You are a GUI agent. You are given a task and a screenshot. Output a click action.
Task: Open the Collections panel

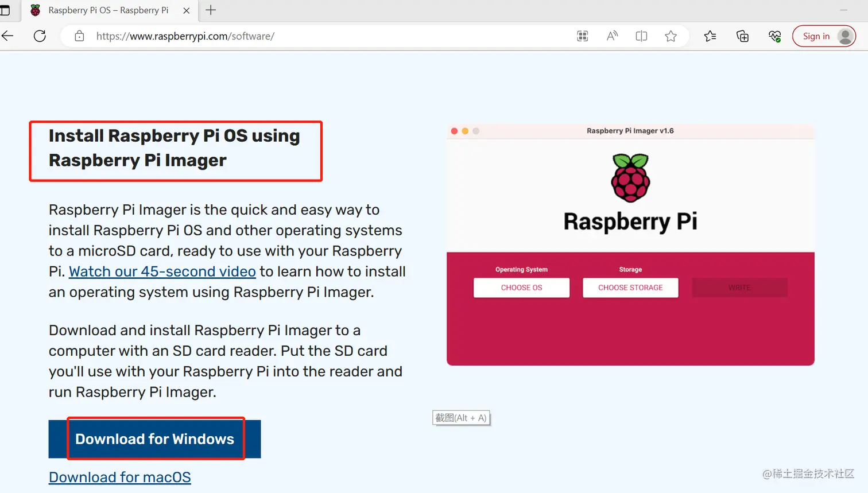(x=742, y=36)
